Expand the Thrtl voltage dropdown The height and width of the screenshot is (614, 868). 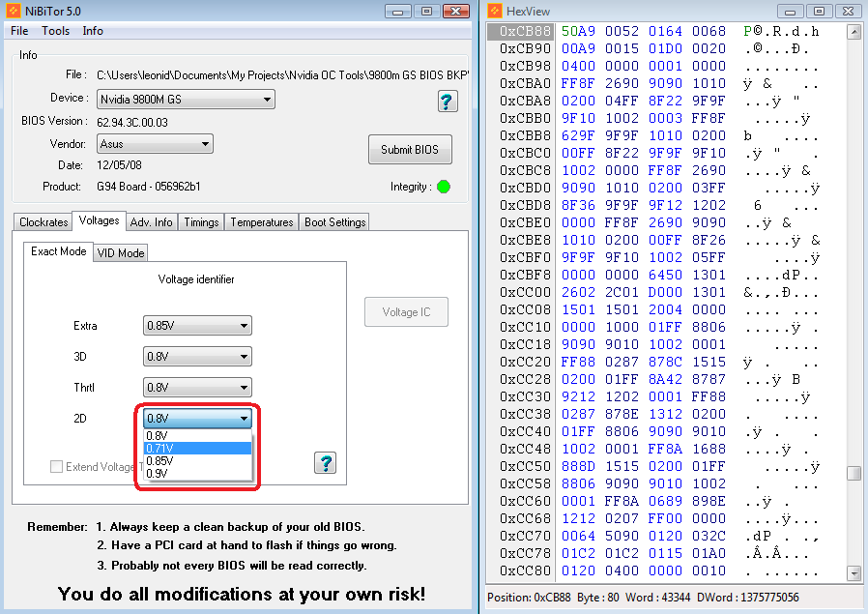(197, 388)
